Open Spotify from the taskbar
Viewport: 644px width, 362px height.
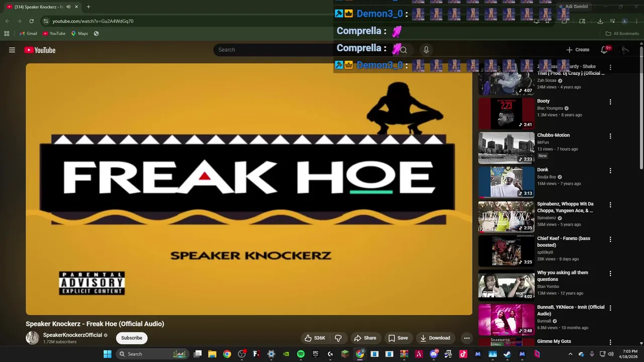tap(301, 354)
